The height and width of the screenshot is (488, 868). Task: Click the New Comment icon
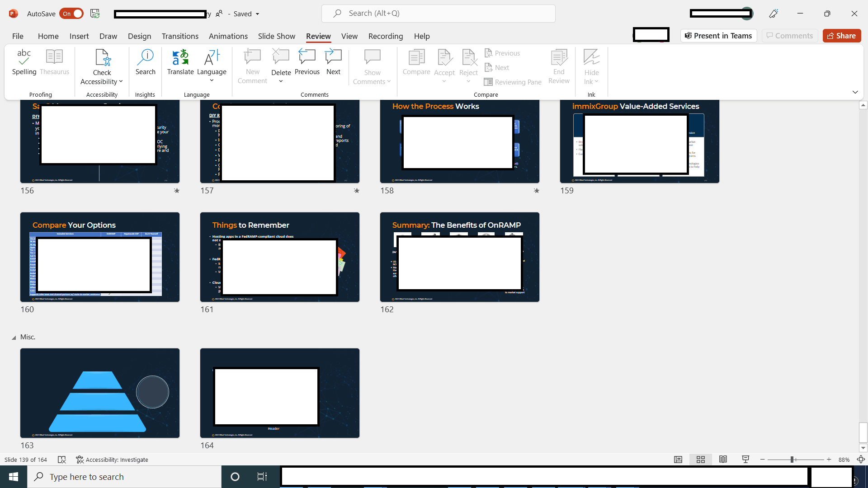[252, 57]
